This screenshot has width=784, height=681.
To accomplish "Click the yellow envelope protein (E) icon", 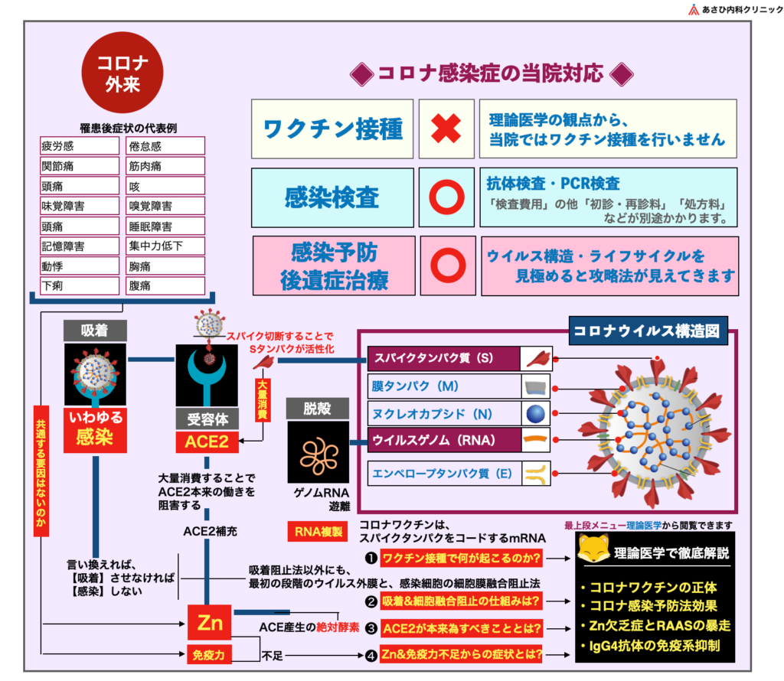I will pos(534,474).
